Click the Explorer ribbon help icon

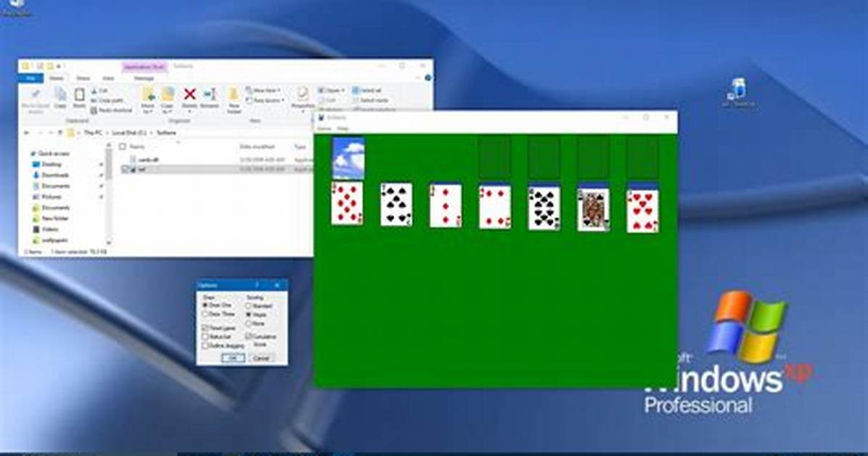pos(428,78)
